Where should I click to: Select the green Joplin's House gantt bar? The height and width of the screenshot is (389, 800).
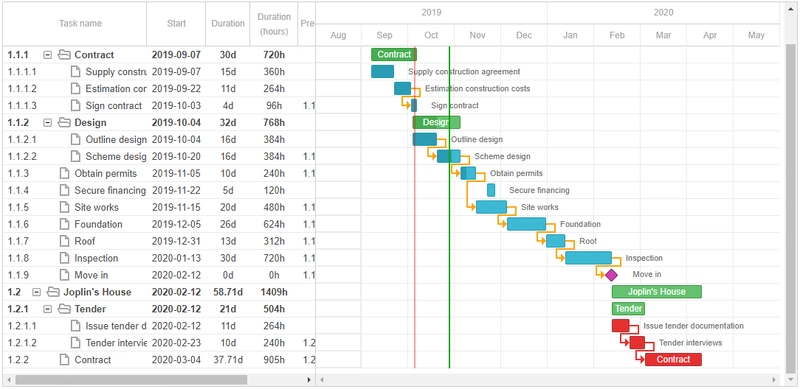click(x=657, y=292)
